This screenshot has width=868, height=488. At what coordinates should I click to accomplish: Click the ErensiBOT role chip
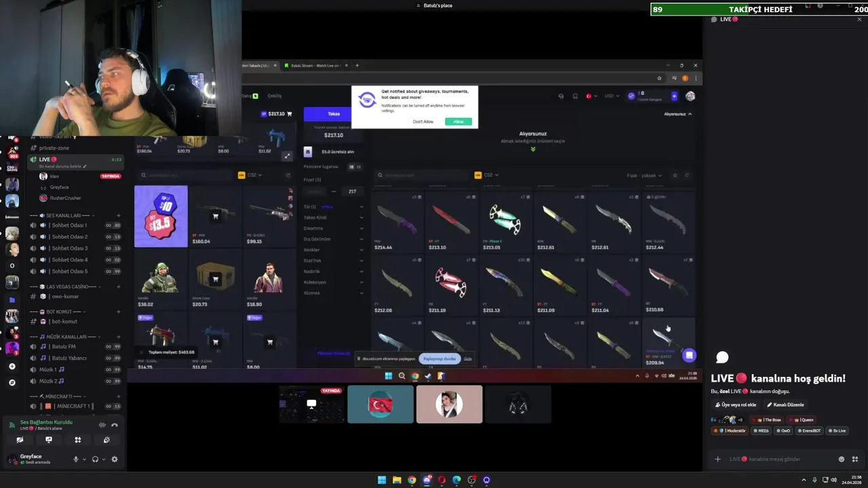pos(810,430)
